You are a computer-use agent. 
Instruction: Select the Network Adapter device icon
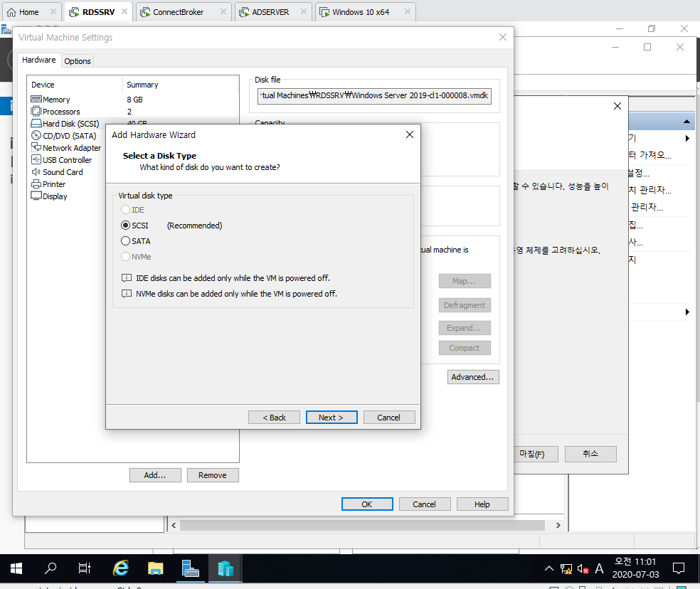36,147
